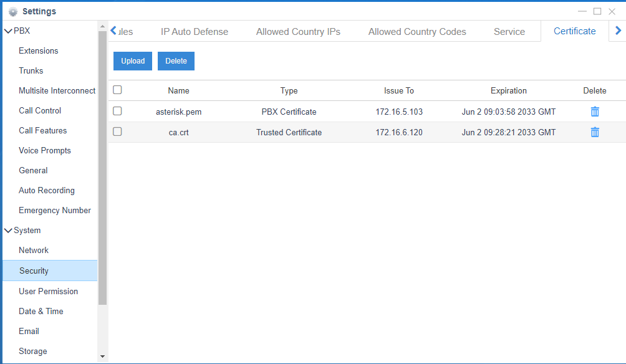Open General PBX settings

[33, 170]
